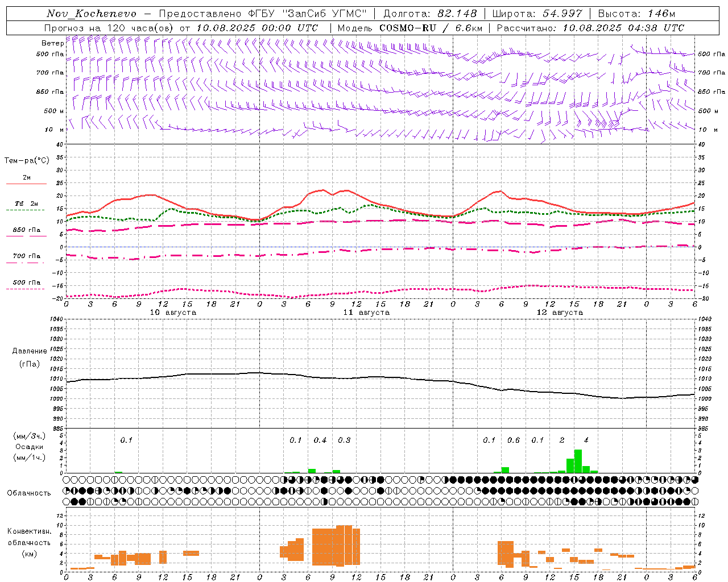Click the 'Широта: 54.997' latitude value

[x=537, y=14]
